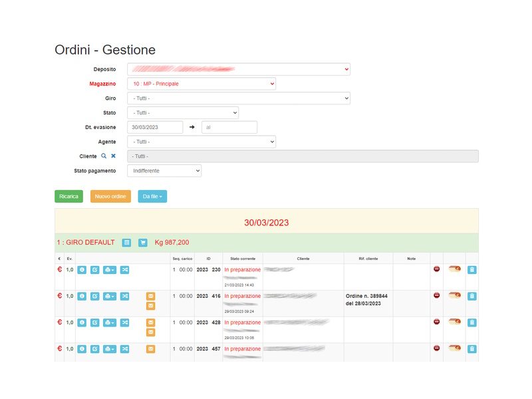Click red stop icon for order 416
532x399 pixels.
coord(437,295)
